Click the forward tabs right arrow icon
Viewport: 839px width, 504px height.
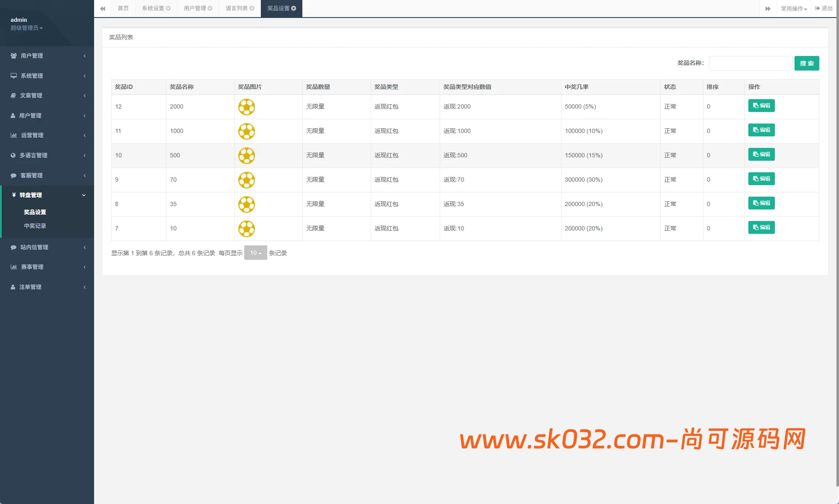768,9
